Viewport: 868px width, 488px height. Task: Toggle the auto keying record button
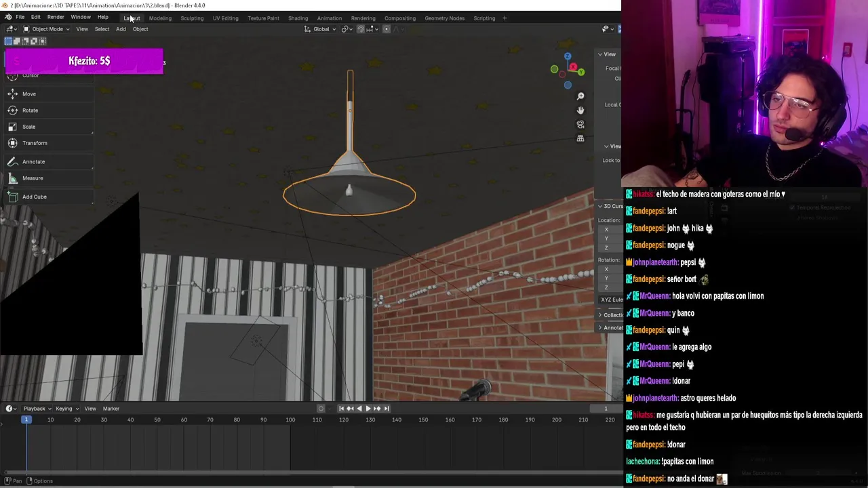321,408
